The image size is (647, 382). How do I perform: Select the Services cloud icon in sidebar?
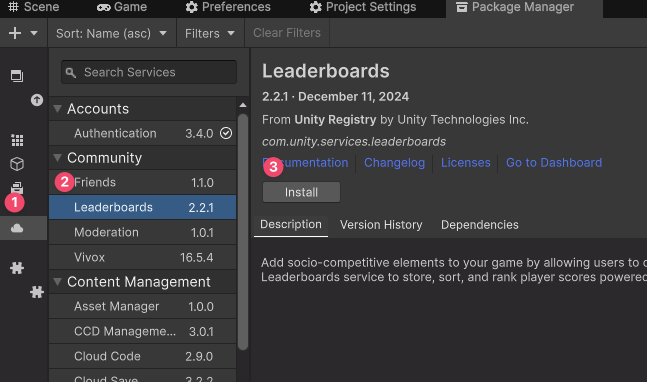coord(17,228)
